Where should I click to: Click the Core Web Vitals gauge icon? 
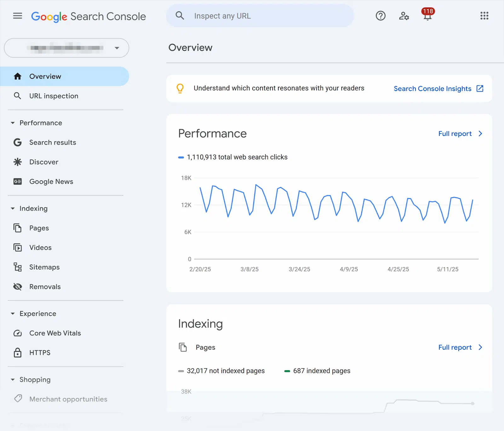[18, 333]
